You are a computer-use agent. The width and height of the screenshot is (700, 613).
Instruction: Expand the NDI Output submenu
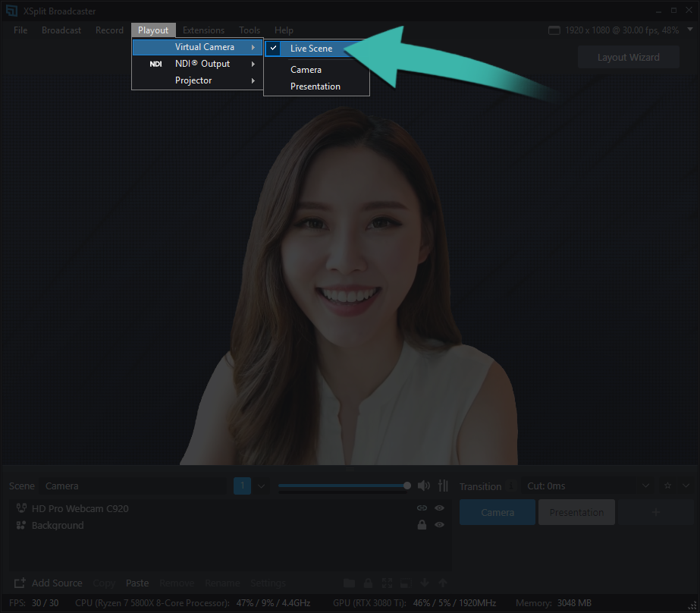click(201, 64)
